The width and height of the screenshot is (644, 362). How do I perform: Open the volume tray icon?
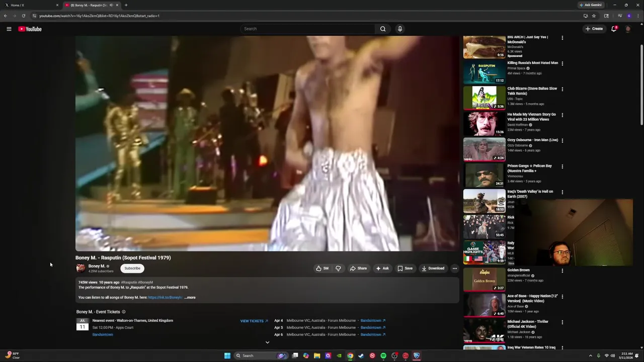pos(612,356)
